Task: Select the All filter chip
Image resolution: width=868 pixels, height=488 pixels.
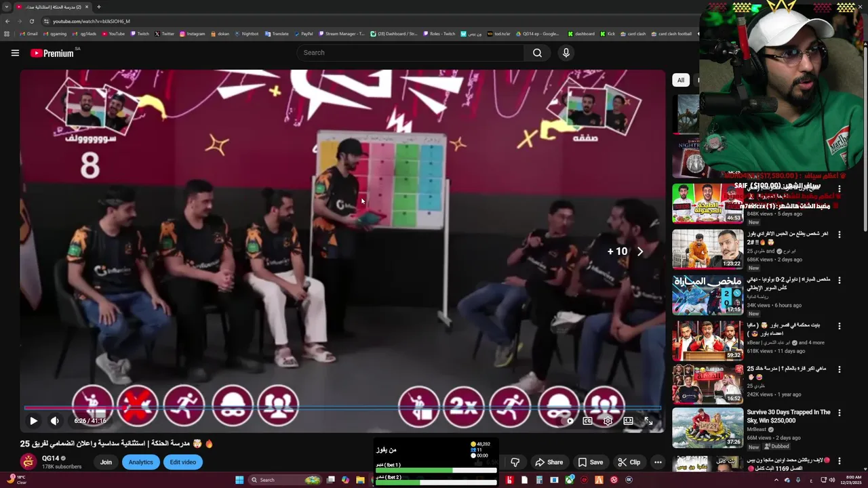Action: point(680,80)
